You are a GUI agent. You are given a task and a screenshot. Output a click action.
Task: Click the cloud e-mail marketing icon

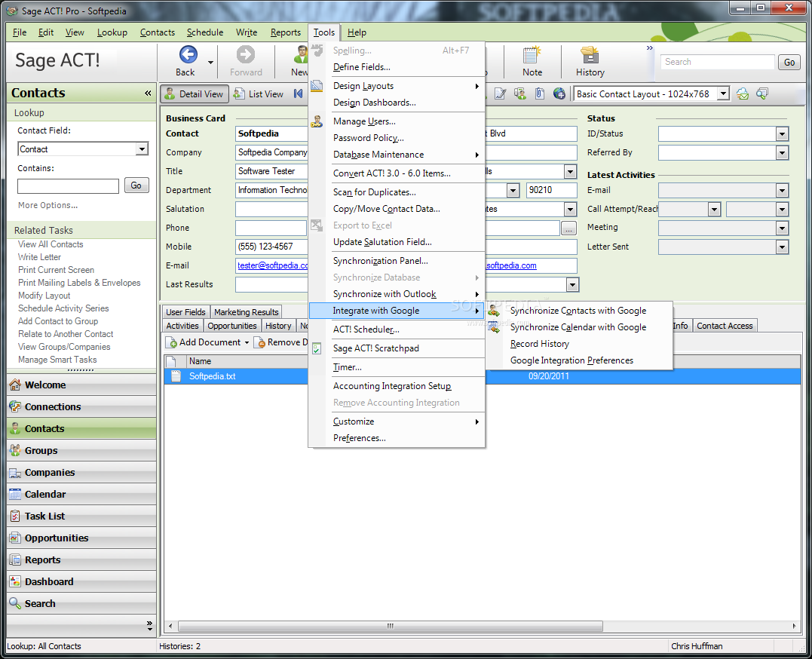tap(743, 93)
